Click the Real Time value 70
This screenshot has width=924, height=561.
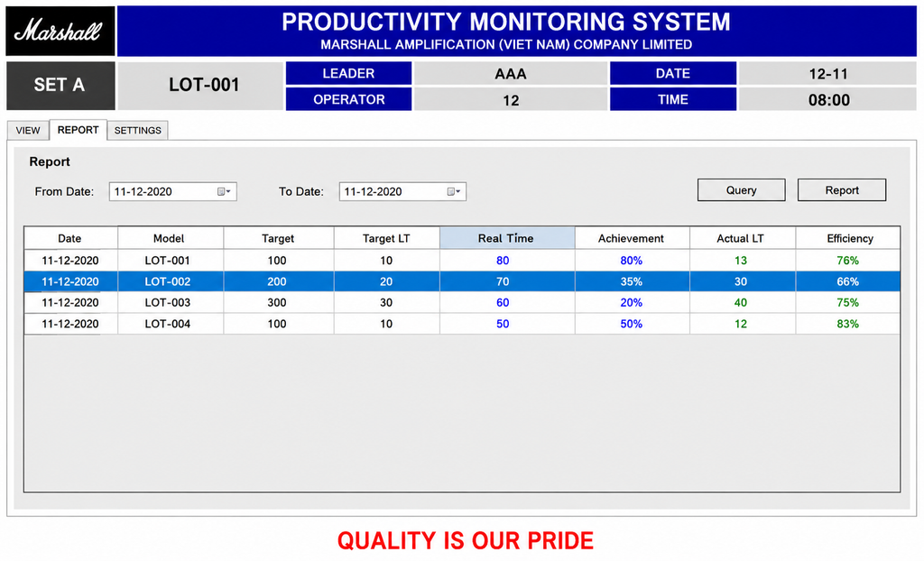(x=503, y=281)
